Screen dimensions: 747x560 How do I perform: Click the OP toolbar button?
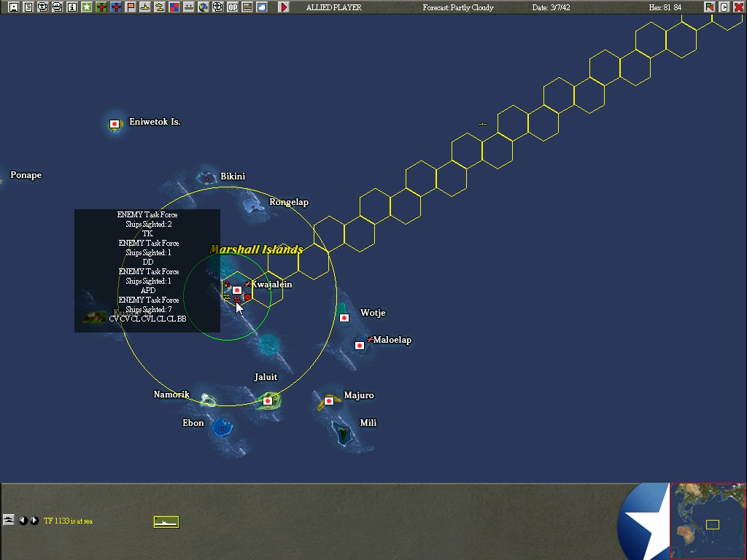[233, 7]
